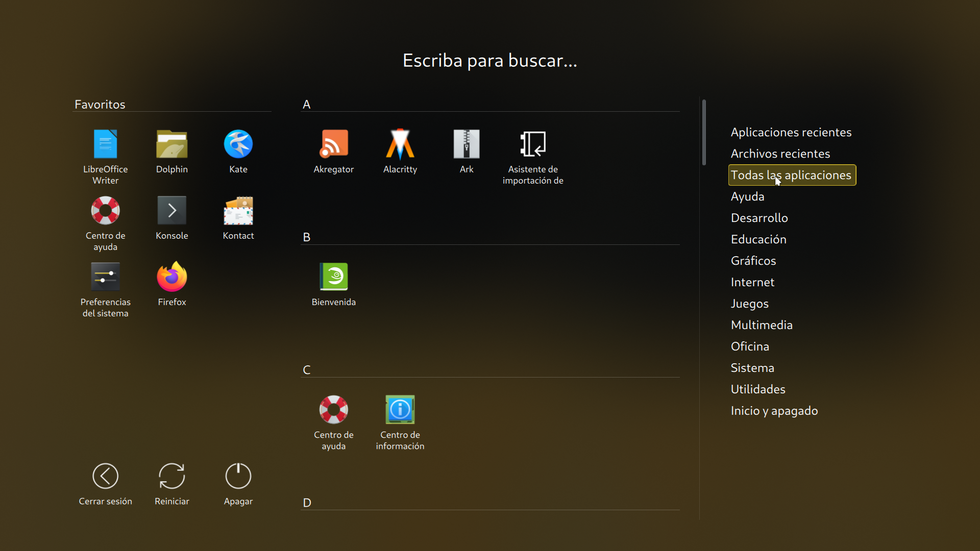Image resolution: width=980 pixels, height=551 pixels.
Task: Open LibreOffice Writer from Favoritos
Action: (x=105, y=156)
